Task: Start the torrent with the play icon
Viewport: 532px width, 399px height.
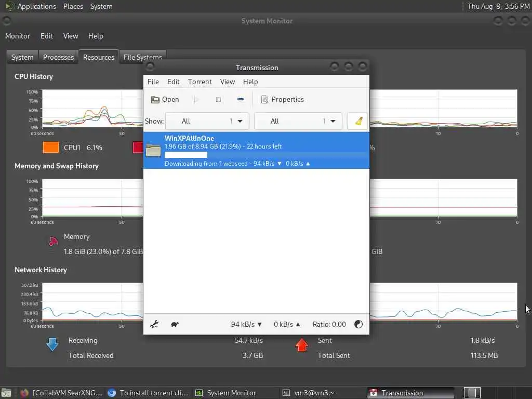Action: (x=196, y=99)
